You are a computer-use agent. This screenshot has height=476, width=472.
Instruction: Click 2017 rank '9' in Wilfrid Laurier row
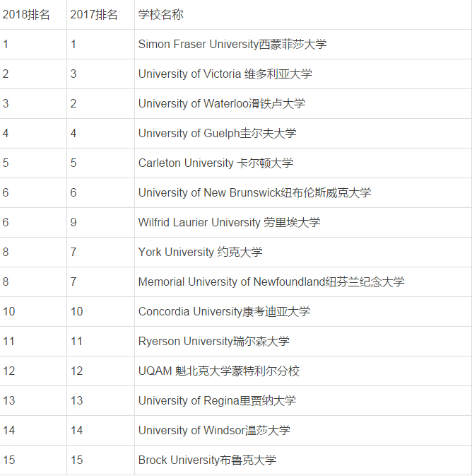tap(73, 223)
